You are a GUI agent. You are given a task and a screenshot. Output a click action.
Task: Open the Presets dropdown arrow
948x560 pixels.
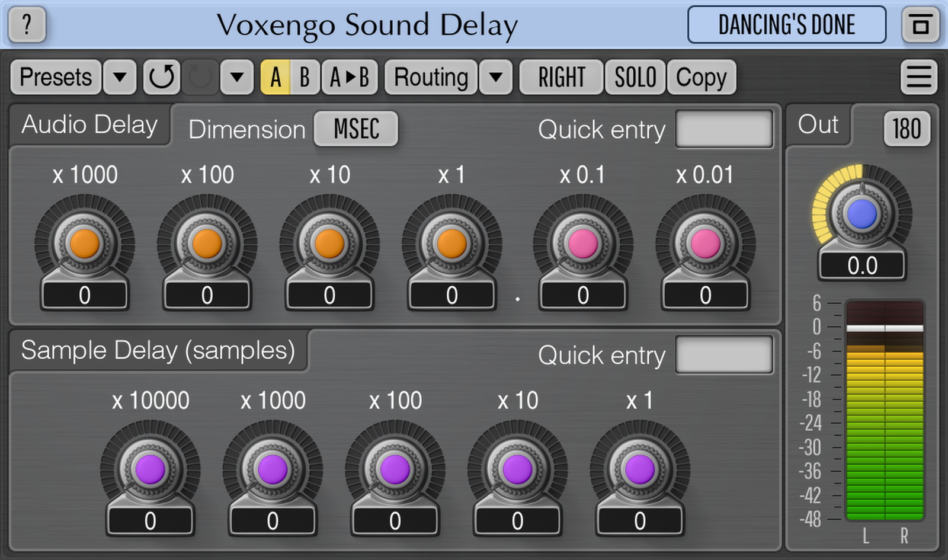pyautogui.click(x=118, y=77)
